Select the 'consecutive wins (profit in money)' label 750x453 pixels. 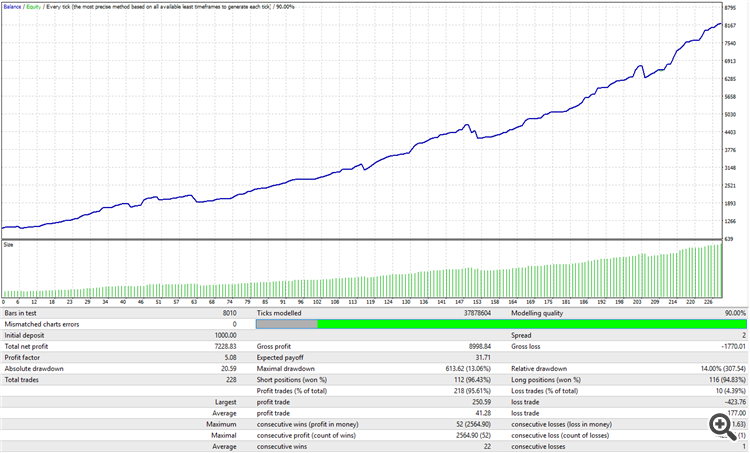(x=308, y=424)
